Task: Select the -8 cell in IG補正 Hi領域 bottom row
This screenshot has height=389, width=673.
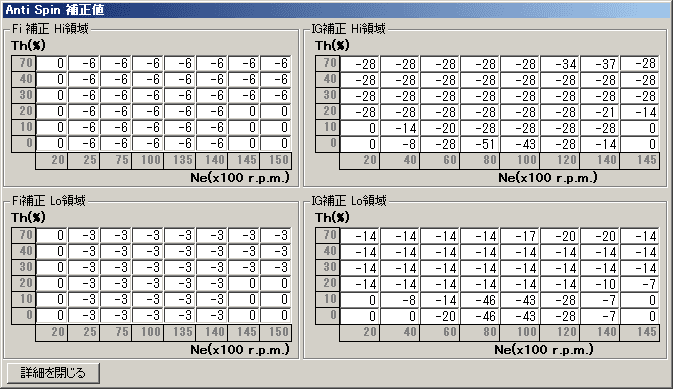Action: [x=400, y=143]
